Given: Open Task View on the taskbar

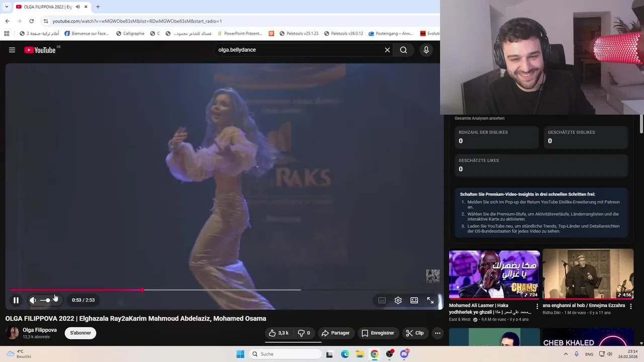Looking at the screenshot, I should click(x=330, y=354).
